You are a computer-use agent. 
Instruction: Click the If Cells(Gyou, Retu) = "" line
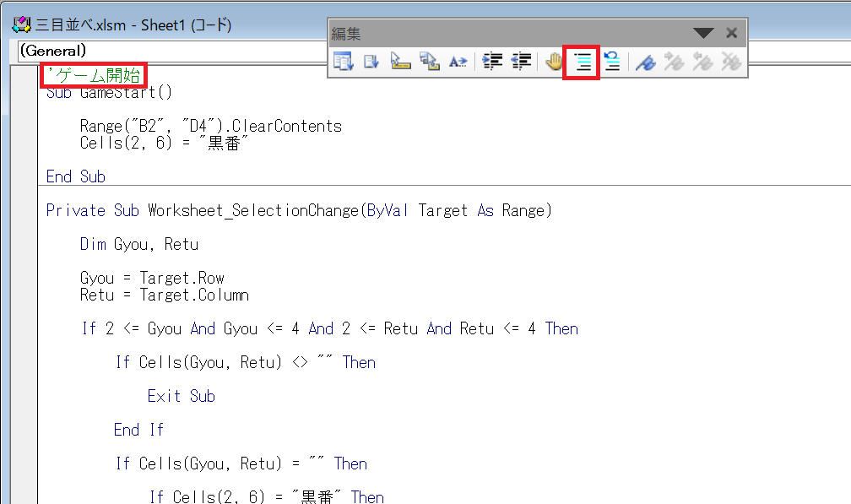coord(241,463)
